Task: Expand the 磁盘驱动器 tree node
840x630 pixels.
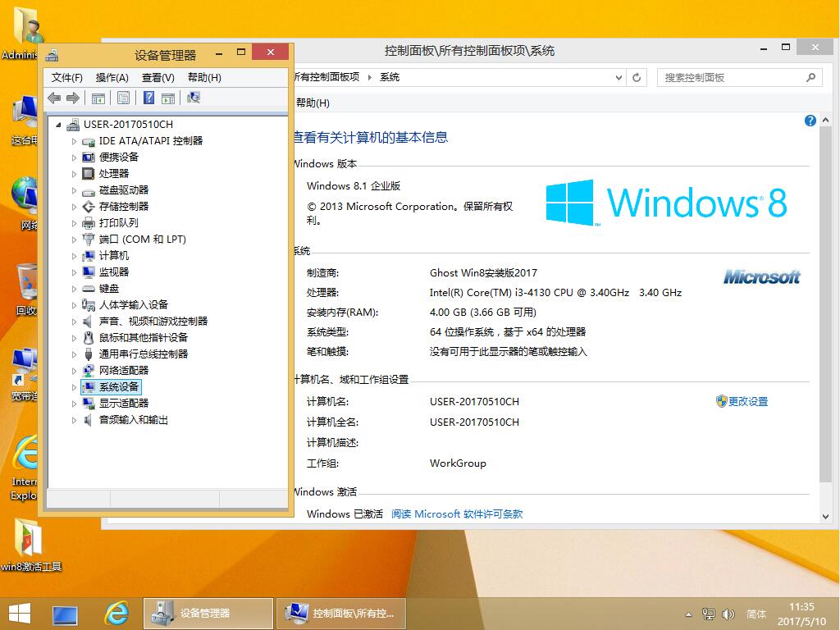Action: click(x=73, y=189)
